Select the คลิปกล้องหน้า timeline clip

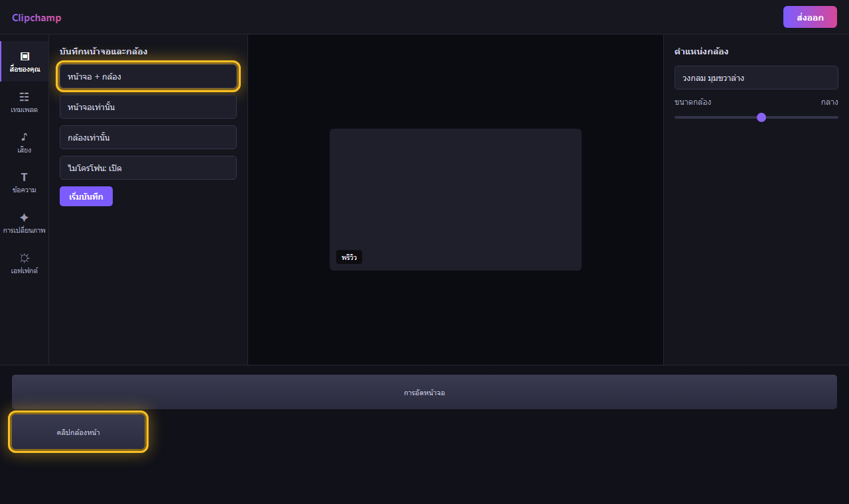click(x=78, y=432)
